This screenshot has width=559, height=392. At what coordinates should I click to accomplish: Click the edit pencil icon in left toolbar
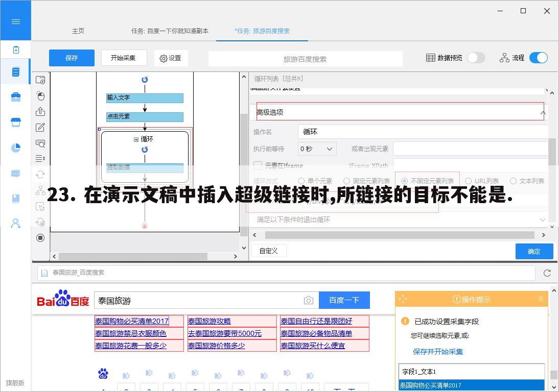[x=40, y=127]
